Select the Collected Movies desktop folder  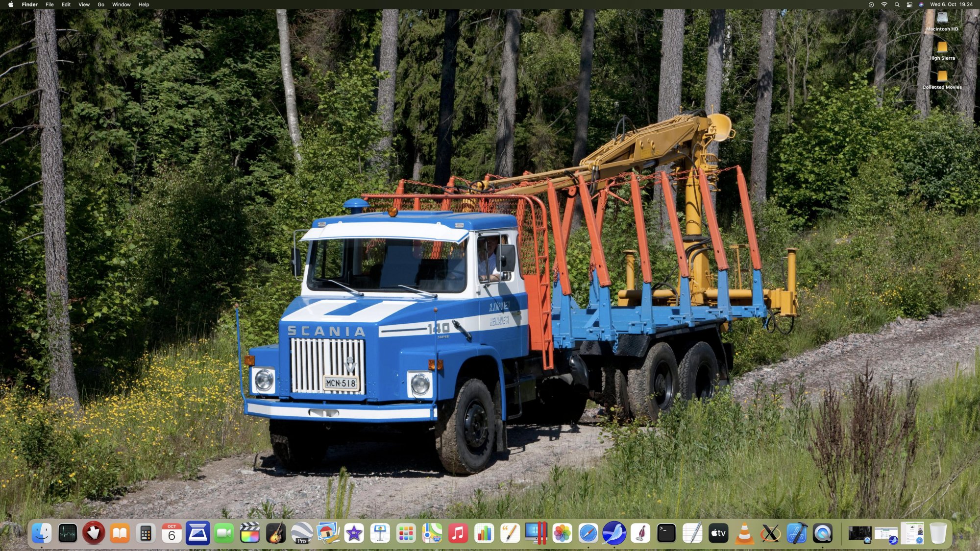click(942, 76)
